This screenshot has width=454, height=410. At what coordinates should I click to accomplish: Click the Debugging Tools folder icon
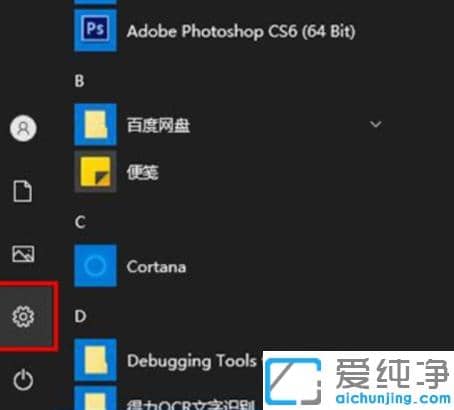[x=95, y=360]
